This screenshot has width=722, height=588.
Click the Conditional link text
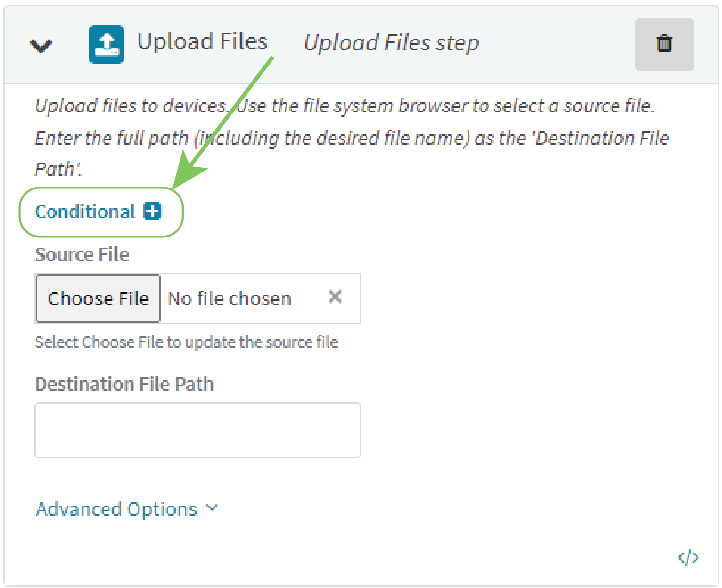85,212
